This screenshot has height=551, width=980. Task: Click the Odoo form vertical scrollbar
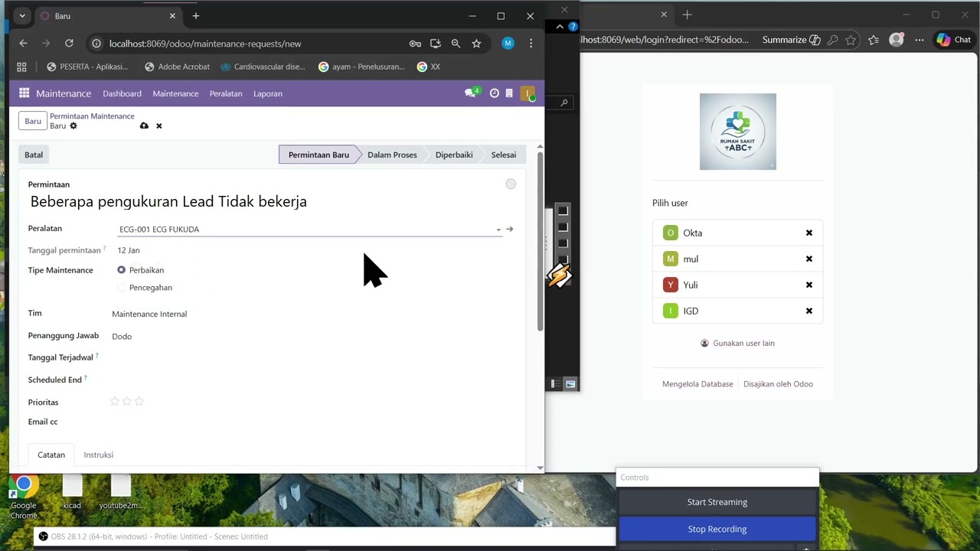point(540,241)
